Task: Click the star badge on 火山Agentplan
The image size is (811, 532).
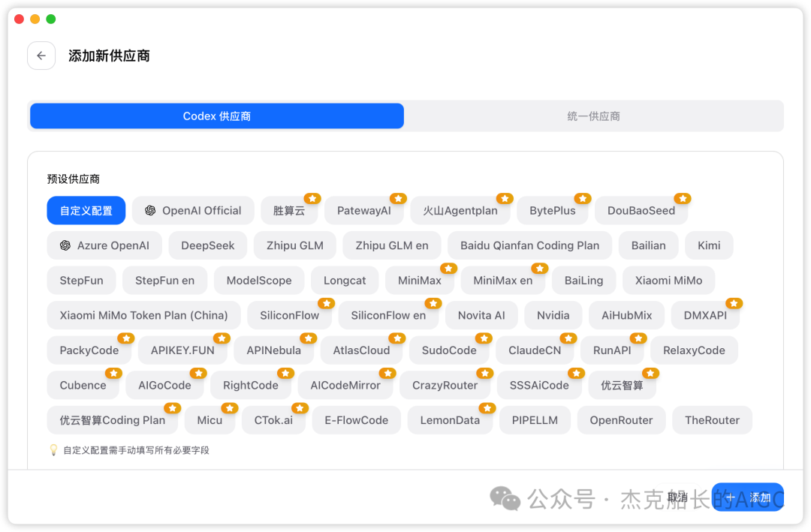Action: click(505, 199)
